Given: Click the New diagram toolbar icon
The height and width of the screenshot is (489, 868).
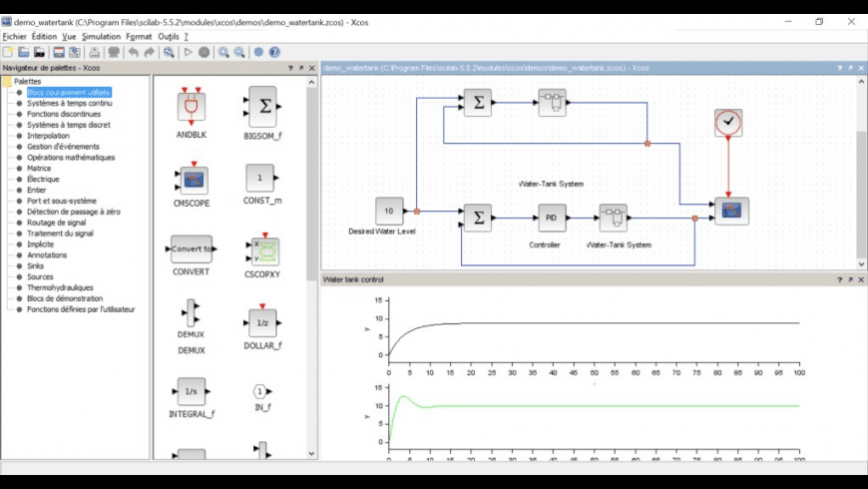Looking at the screenshot, I should click(8, 52).
